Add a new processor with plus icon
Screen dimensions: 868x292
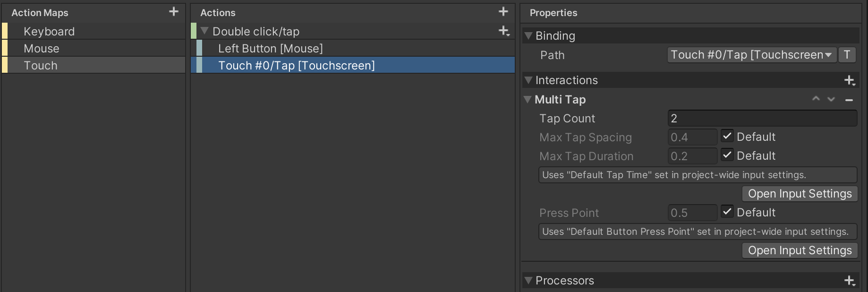pos(850,281)
